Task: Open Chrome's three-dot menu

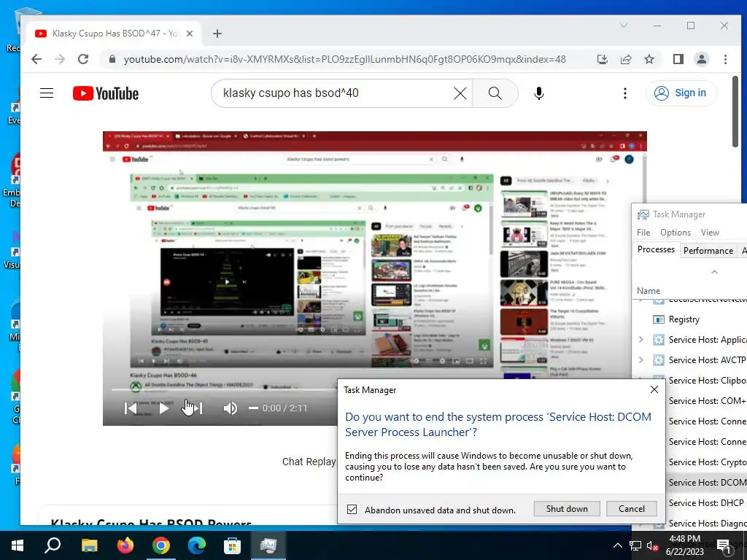Action: [725, 59]
